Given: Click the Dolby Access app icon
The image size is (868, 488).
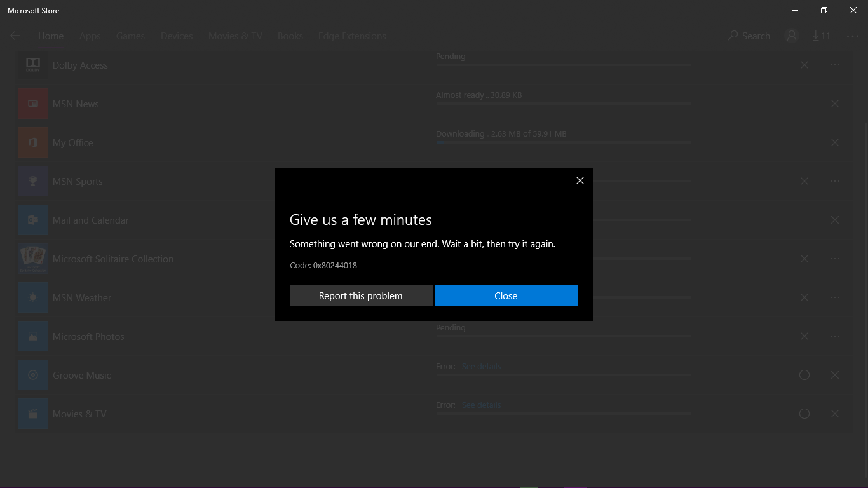Looking at the screenshot, I should point(33,65).
